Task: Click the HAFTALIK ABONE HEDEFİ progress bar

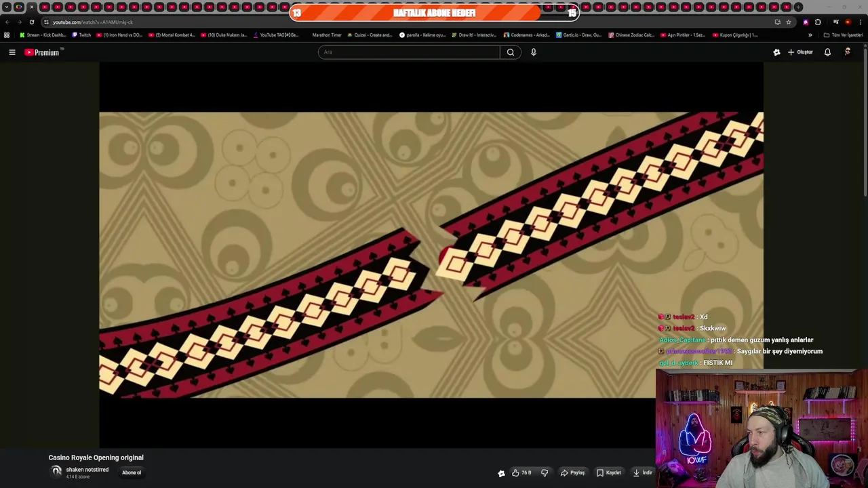Action: (x=434, y=12)
